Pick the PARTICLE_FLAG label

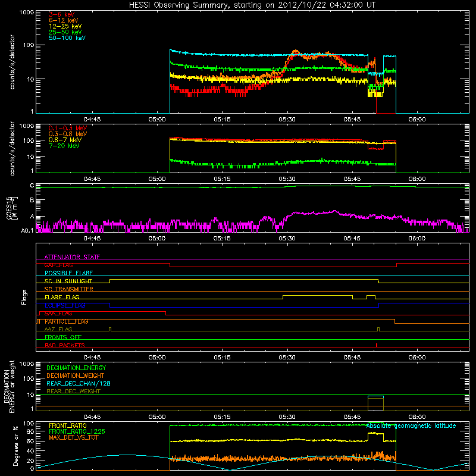click(67, 321)
